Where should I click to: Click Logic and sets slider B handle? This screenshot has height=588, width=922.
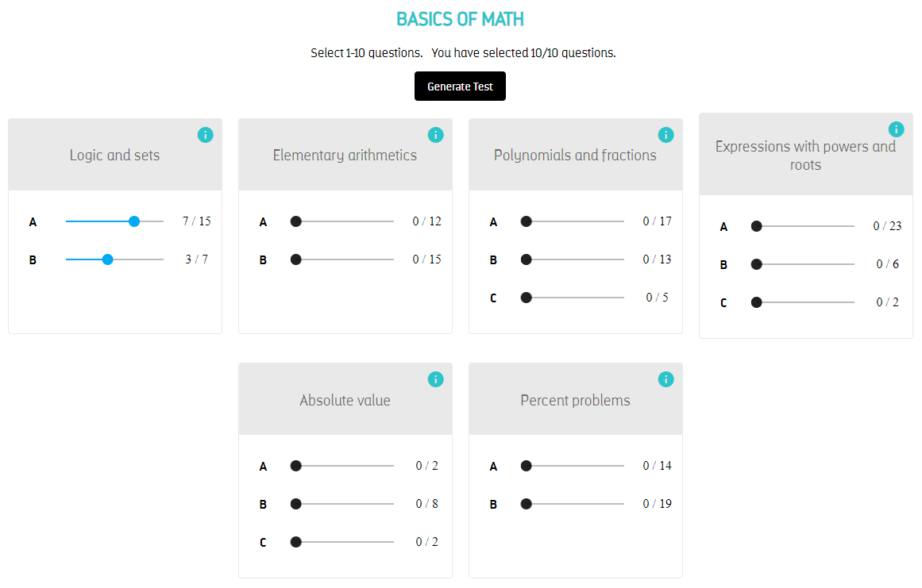tap(108, 259)
